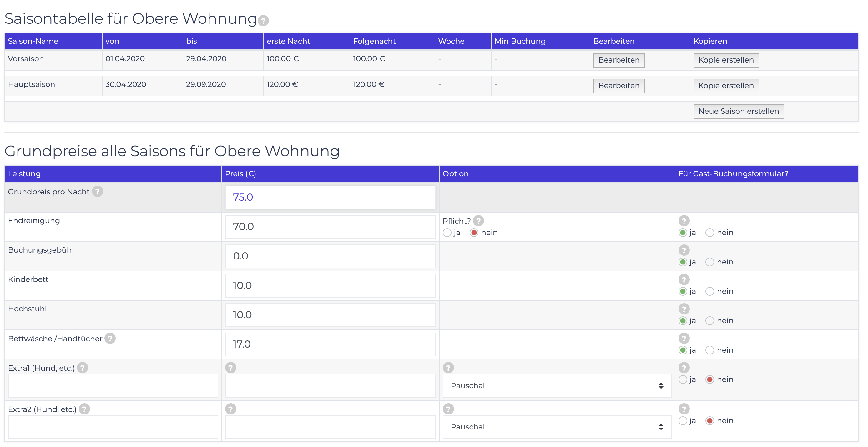The width and height of the screenshot is (868, 447).
Task: Click the Hochstuhl price field
Action: click(330, 315)
